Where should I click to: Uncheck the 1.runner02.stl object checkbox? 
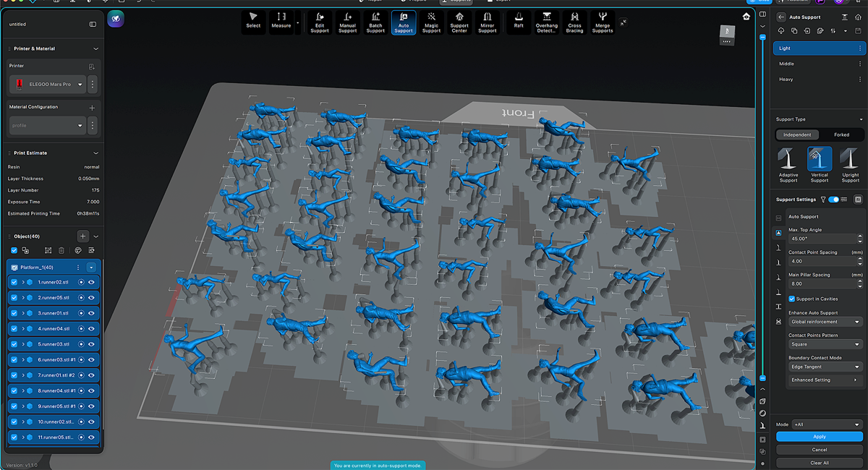[14, 282]
